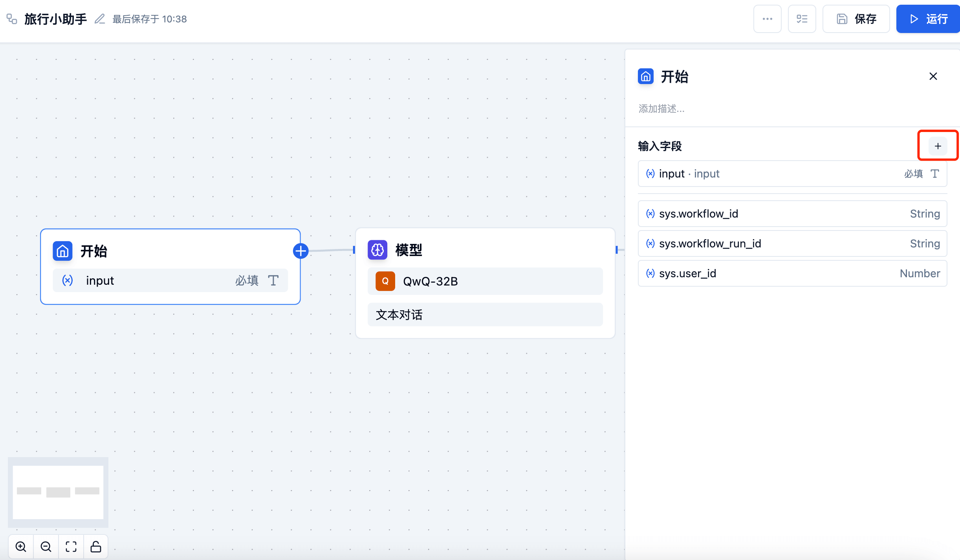
Task: Open the ... more options menu
Action: point(767,18)
